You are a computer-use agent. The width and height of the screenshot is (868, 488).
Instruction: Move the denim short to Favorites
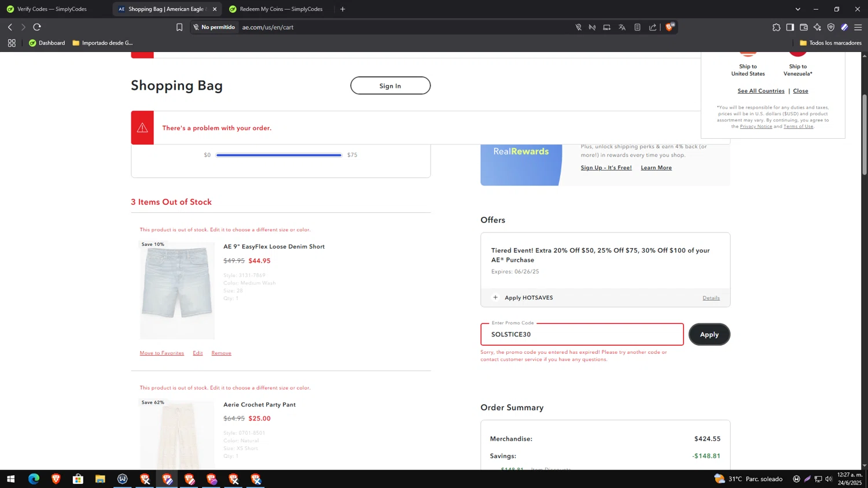tap(161, 353)
